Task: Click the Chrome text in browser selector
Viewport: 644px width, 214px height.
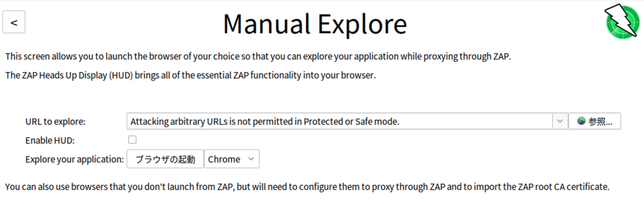Action: tap(224, 159)
